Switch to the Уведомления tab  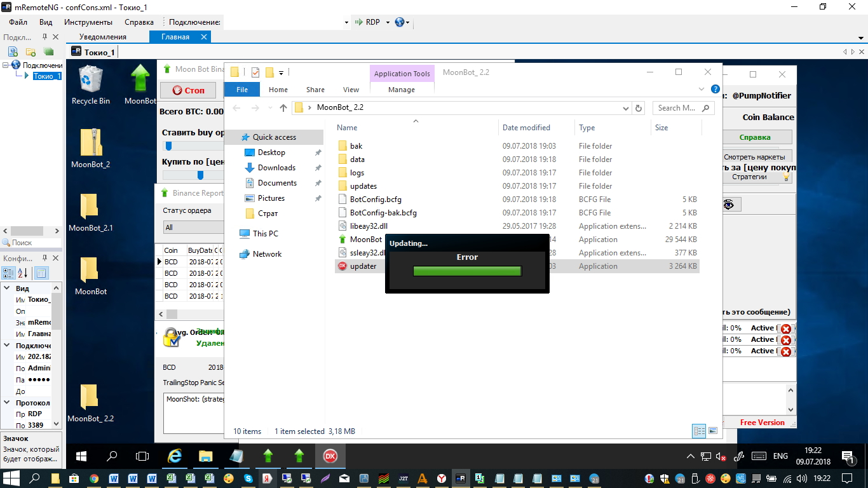(103, 37)
